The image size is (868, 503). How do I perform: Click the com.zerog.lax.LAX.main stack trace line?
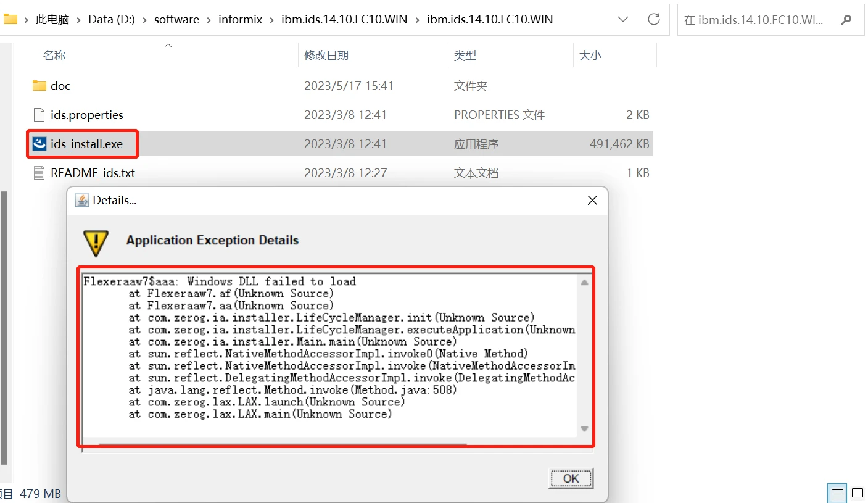[260, 414]
